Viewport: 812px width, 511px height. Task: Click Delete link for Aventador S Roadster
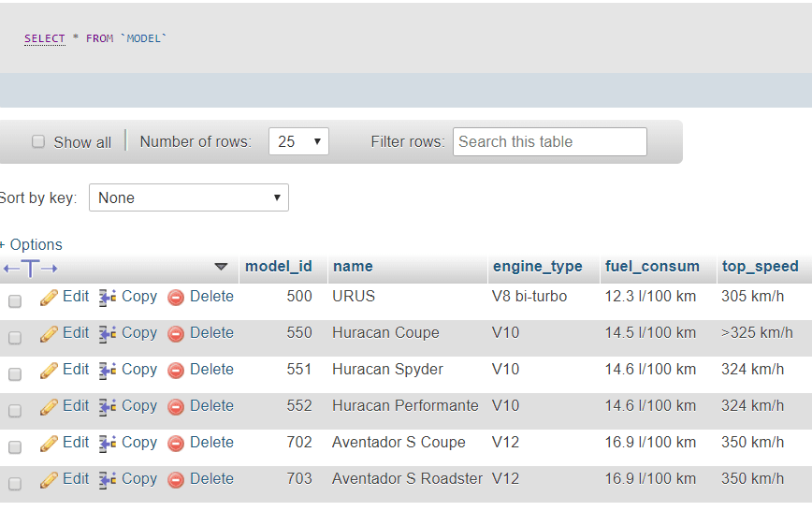pos(211,479)
